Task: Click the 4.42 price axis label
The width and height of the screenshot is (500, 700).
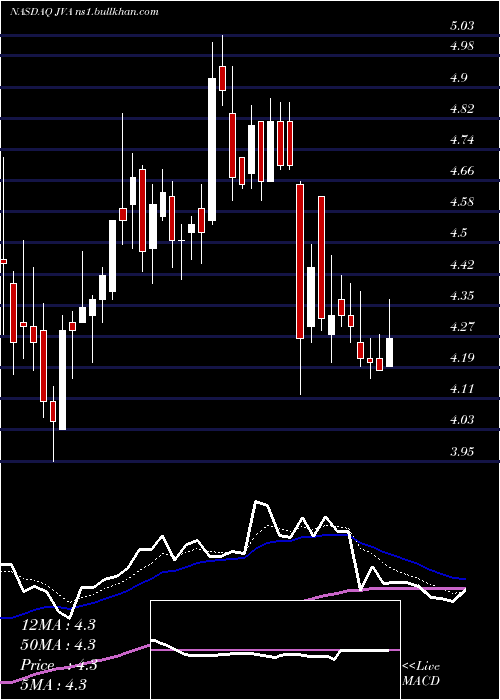Action: pos(462,265)
